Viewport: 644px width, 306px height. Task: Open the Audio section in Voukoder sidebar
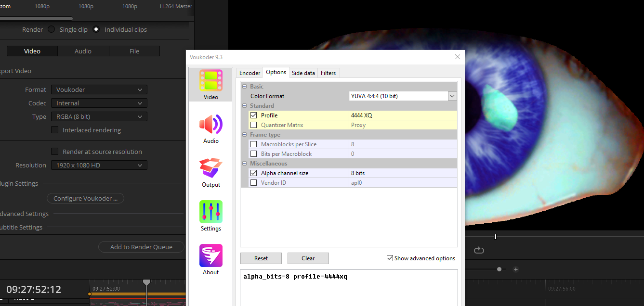tap(211, 128)
